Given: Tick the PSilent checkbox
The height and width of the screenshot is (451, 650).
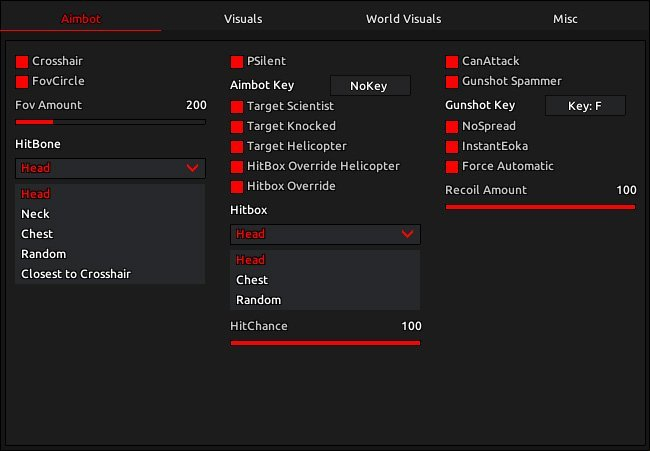Looking at the screenshot, I should click(x=237, y=62).
